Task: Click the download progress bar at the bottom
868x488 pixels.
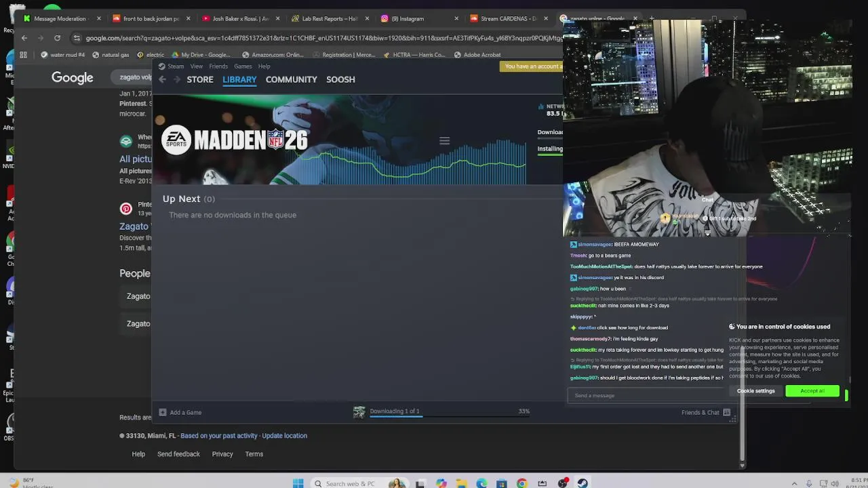Action: [x=450, y=416]
